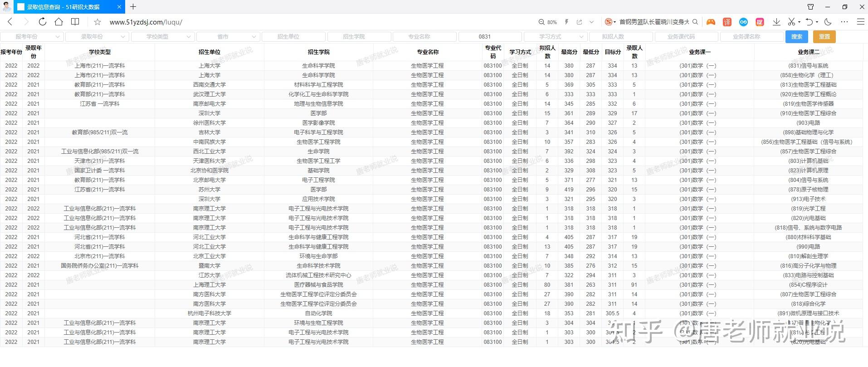Click the orange 重置 button
Image resolution: width=868 pixels, height=367 pixels.
coord(824,37)
